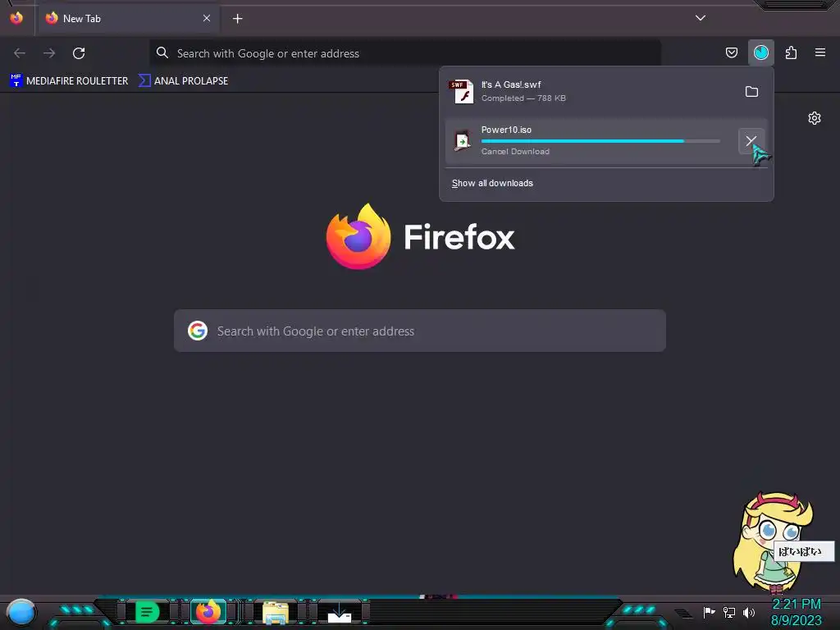Open the download arrow app on taskbar
The height and width of the screenshot is (630, 840).
[x=339, y=612]
